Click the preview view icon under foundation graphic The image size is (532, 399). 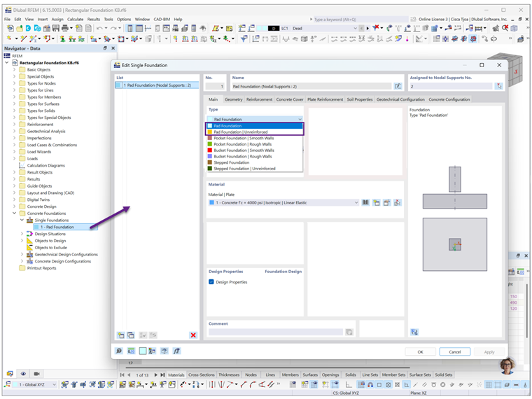coord(414,332)
